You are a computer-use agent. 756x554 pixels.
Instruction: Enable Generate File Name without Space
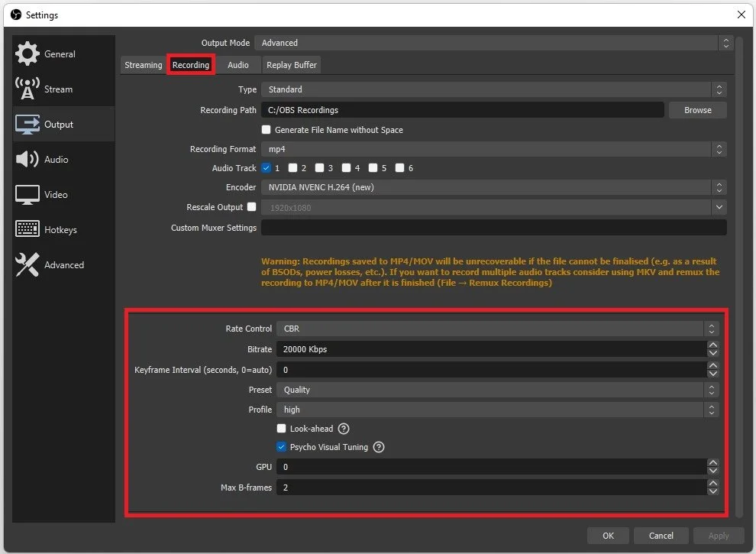(x=267, y=129)
